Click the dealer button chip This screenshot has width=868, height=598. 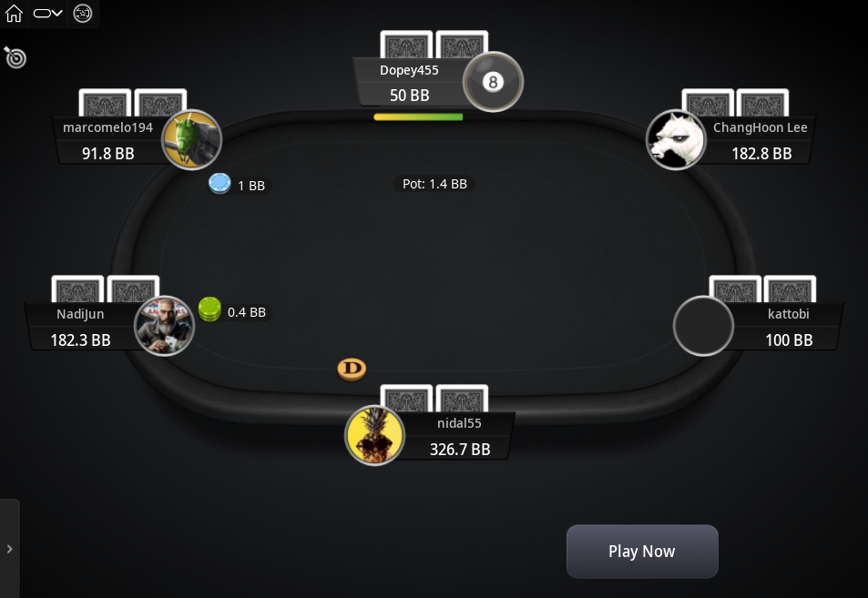coord(352,369)
